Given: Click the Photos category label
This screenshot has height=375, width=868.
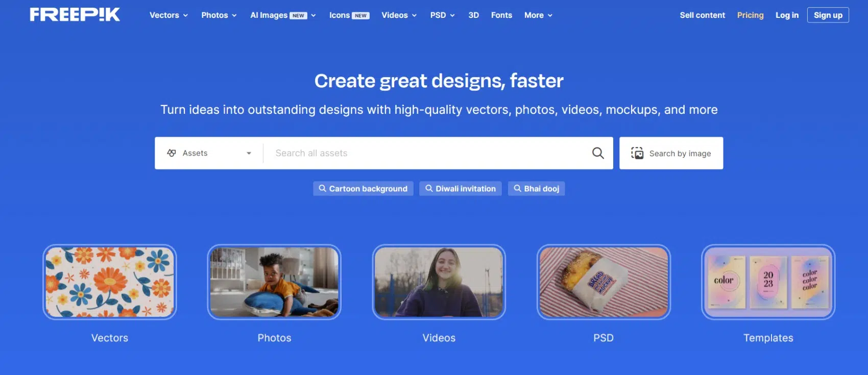Looking at the screenshot, I should coord(274,338).
